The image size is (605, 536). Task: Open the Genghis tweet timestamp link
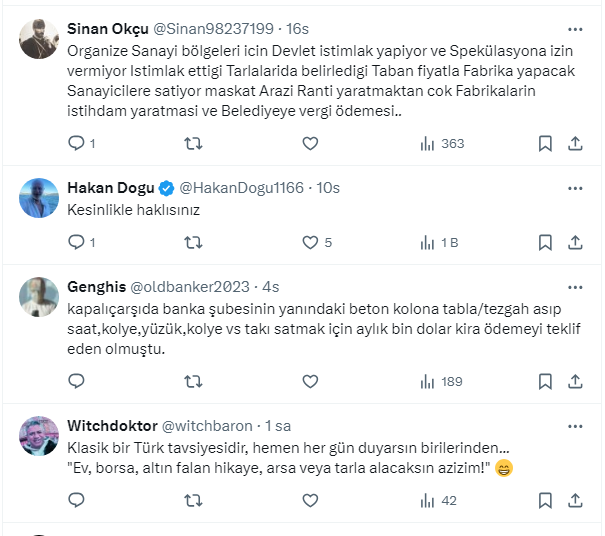[272, 287]
